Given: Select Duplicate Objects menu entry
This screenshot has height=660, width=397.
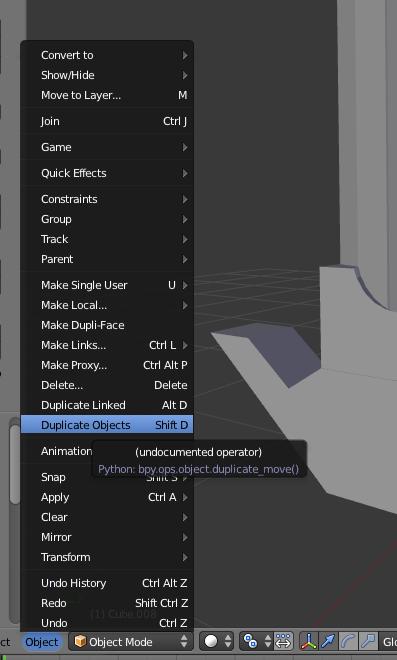Looking at the screenshot, I should coord(107,425).
